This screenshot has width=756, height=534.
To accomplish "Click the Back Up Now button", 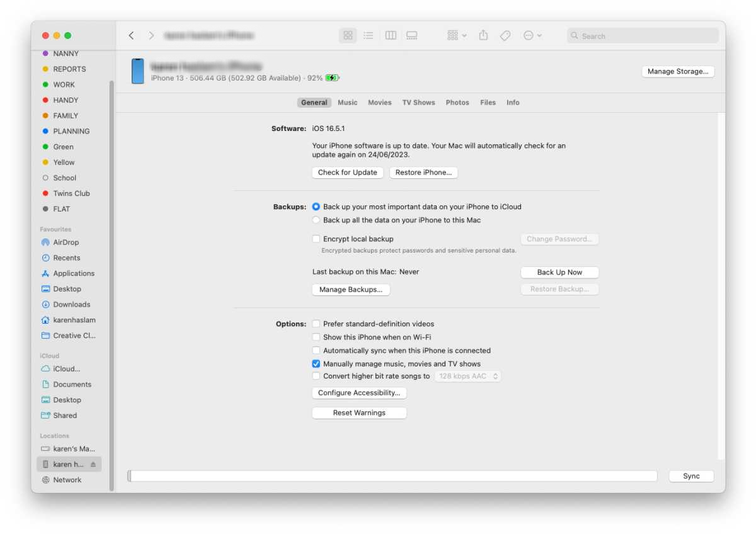I will [x=559, y=272].
